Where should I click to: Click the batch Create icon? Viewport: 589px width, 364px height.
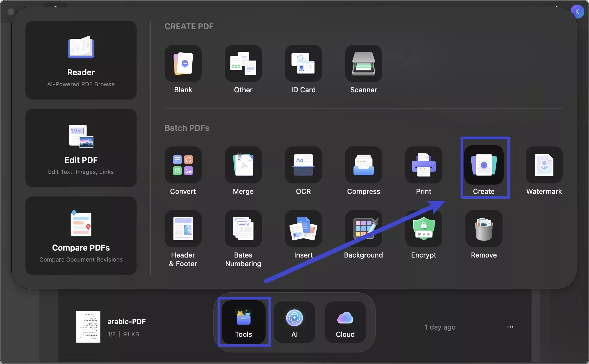click(484, 165)
